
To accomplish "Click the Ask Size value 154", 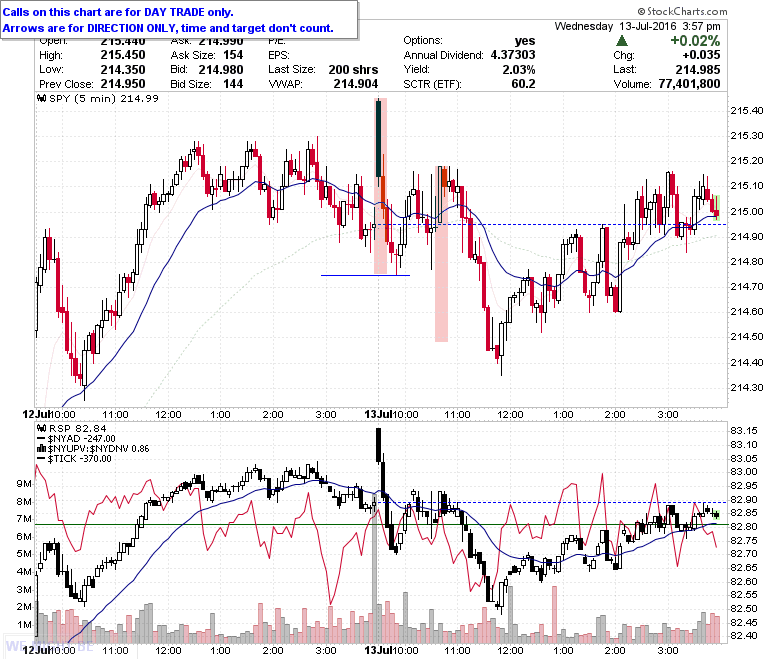I will 233,55.
